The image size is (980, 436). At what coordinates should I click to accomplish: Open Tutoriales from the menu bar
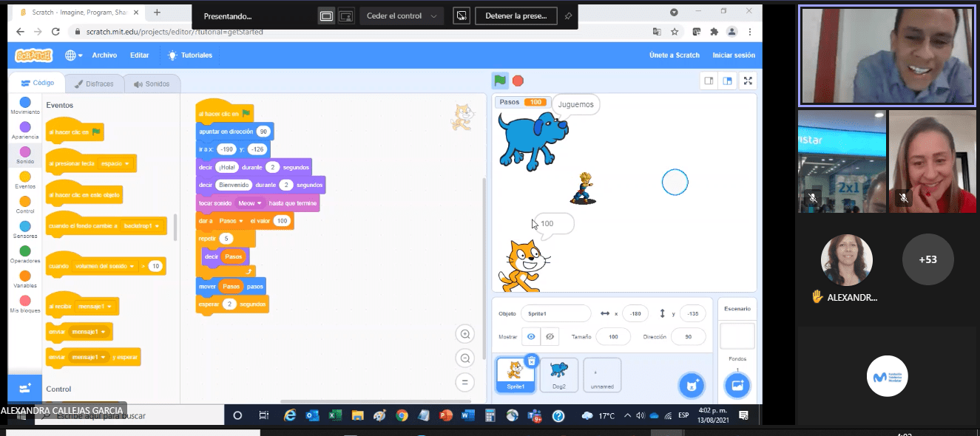[x=190, y=55]
